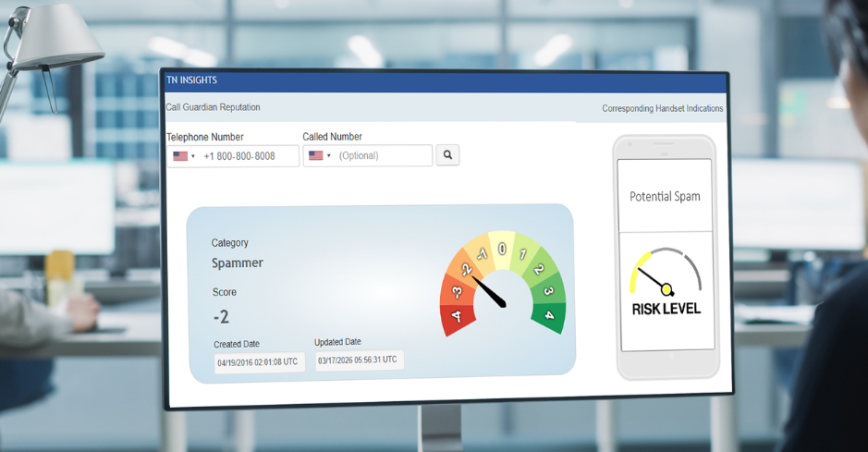Click the Potential Spam text on the phone
The height and width of the screenshot is (452, 868).
pos(665,196)
